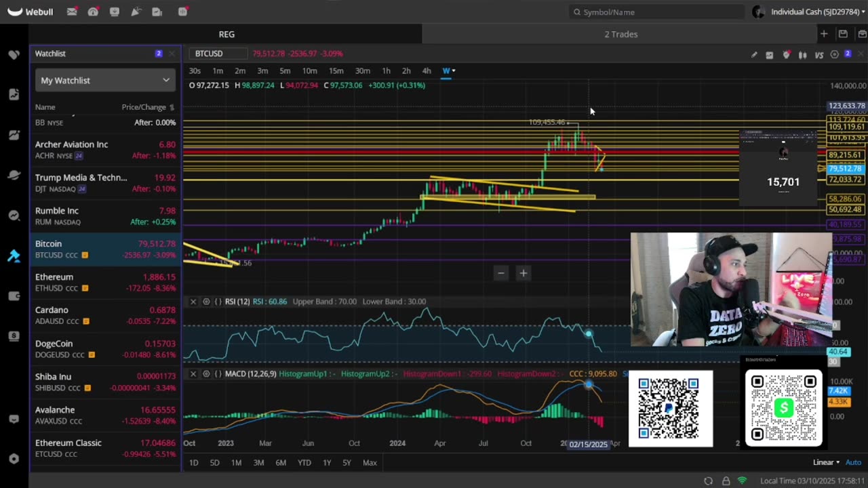Image resolution: width=868 pixels, height=488 pixels.
Task: Open MACD indicator parameter braces
Action: click(x=218, y=374)
